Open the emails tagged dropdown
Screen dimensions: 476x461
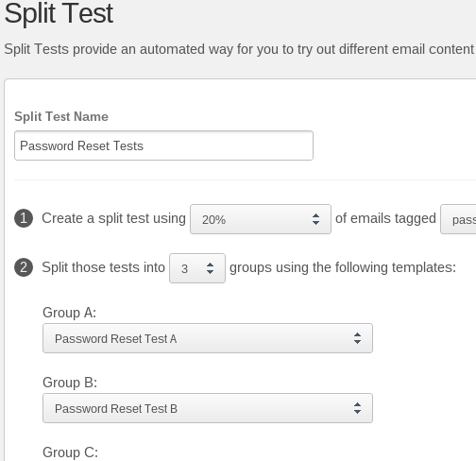click(458, 219)
